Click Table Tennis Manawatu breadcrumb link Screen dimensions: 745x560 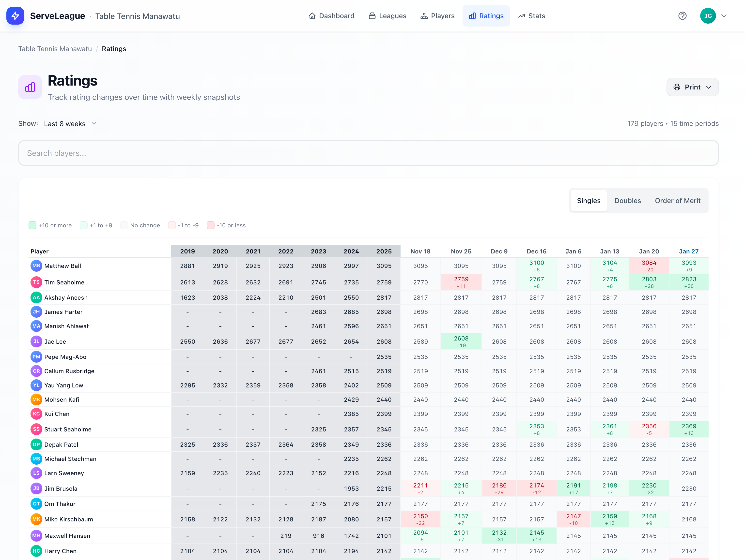55,49
